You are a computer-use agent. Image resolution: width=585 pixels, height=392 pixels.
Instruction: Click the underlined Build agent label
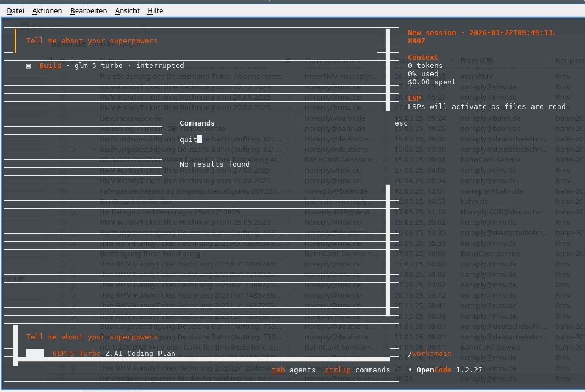coord(50,66)
